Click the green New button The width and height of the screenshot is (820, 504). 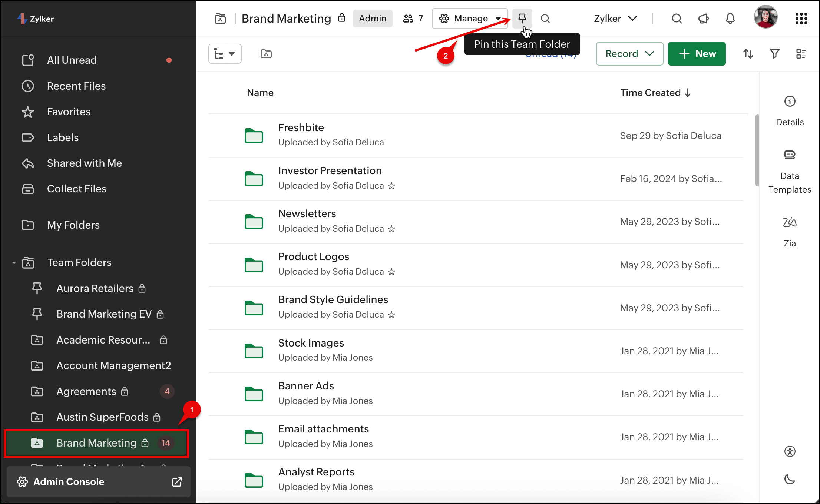697,54
